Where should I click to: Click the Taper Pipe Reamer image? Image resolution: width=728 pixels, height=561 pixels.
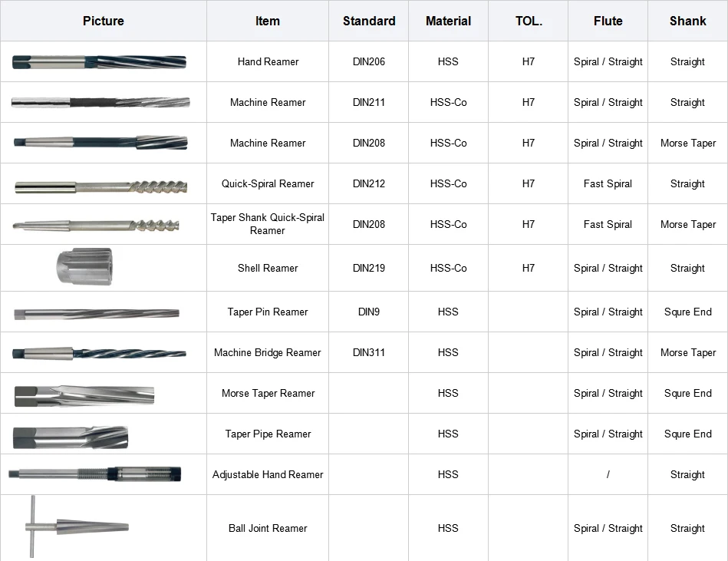point(70,437)
